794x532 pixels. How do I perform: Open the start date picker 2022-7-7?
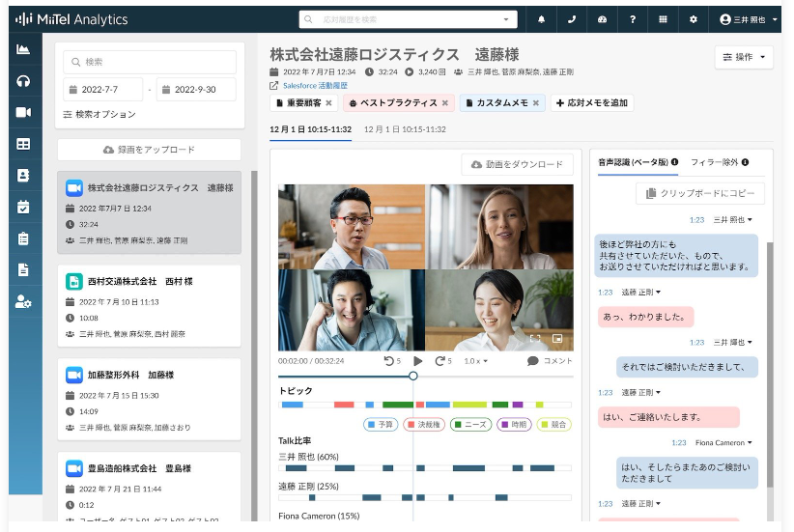point(102,90)
